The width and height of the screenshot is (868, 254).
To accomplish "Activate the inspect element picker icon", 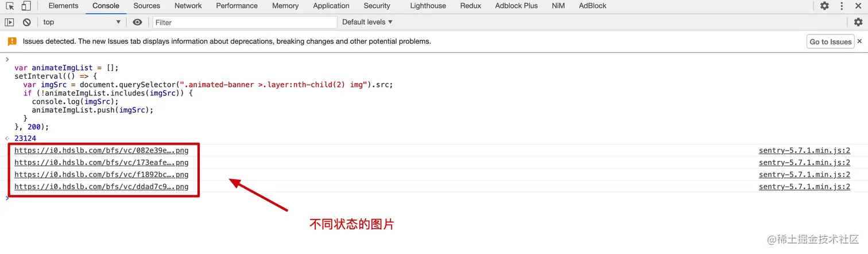I will click(x=10, y=6).
